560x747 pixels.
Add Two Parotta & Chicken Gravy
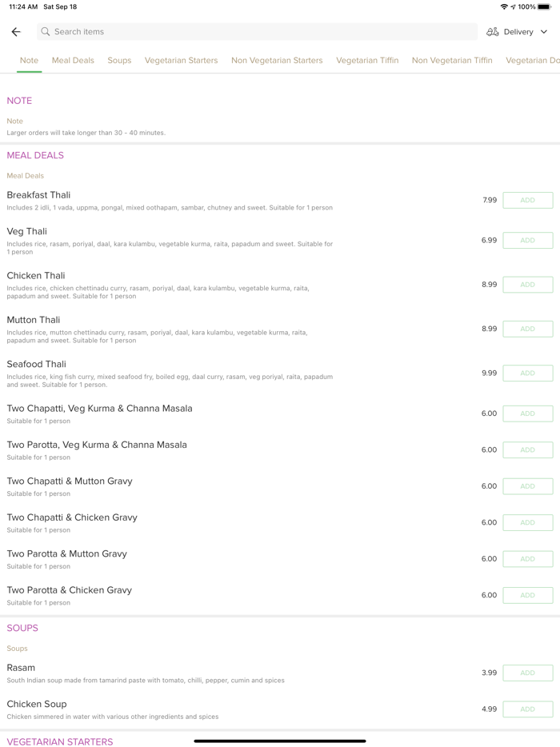pos(527,595)
